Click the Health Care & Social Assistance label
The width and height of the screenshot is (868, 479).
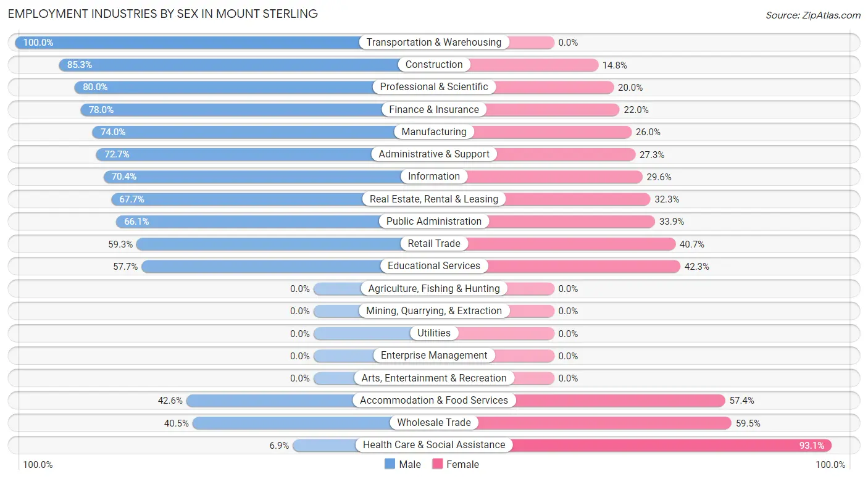point(434,444)
